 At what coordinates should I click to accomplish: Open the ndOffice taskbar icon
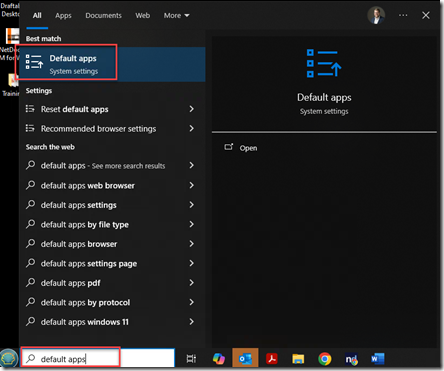[x=351, y=359]
